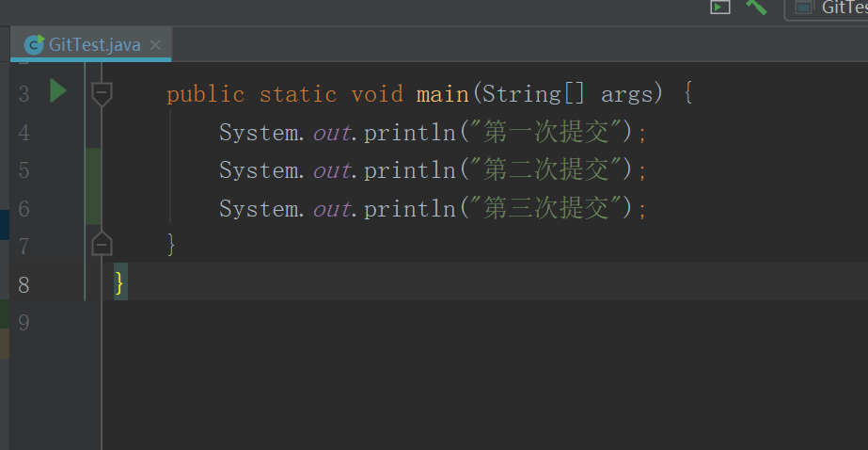
Task: Click "out" on line 5
Action: pos(332,170)
